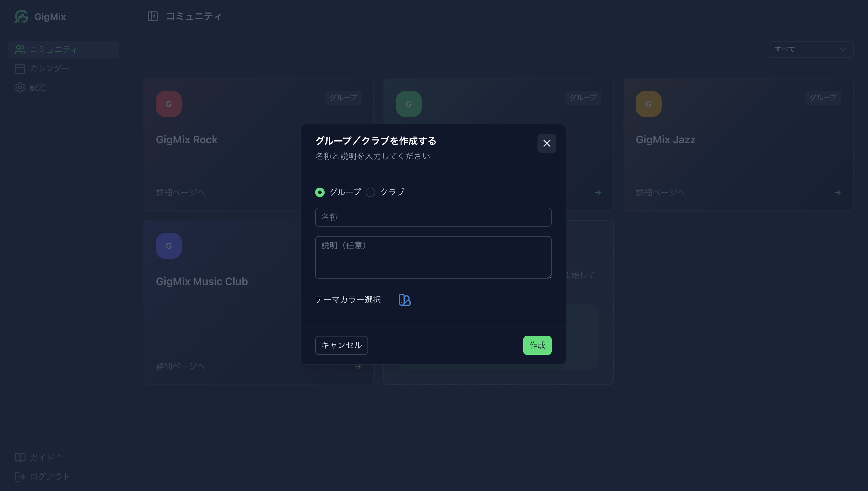Click the コミュニティ page header title
The height and width of the screenshot is (491, 868).
pos(194,16)
